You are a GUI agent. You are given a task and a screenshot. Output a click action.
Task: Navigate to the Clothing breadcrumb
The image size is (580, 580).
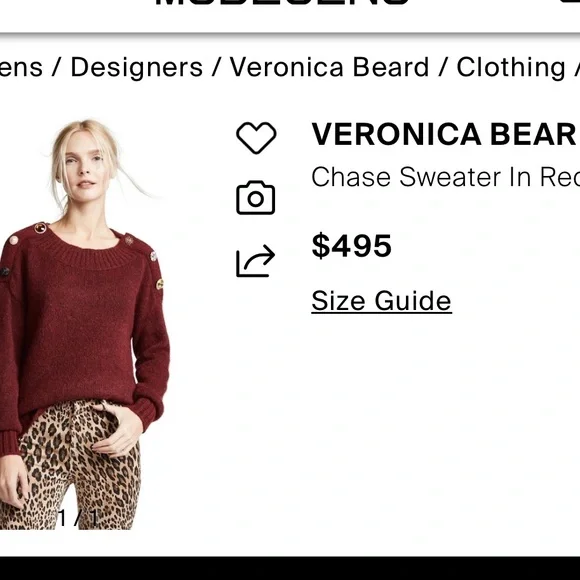511,67
